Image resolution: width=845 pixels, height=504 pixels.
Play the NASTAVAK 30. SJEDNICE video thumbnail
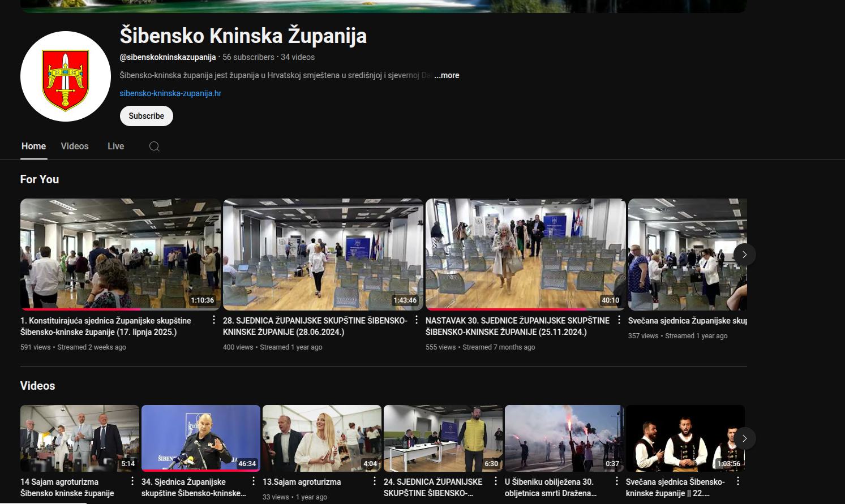click(x=525, y=254)
